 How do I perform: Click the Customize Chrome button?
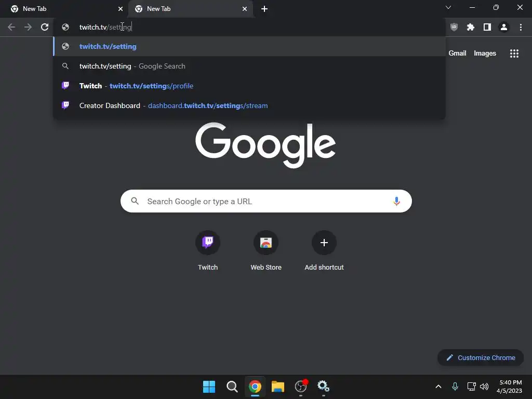point(481,357)
